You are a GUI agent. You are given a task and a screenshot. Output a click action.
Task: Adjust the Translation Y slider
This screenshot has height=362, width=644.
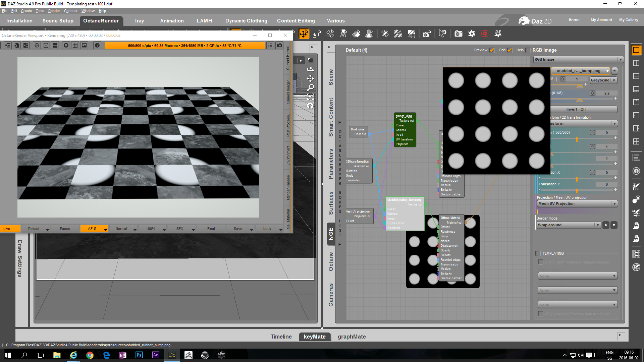pyautogui.click(x=577, y=190)
